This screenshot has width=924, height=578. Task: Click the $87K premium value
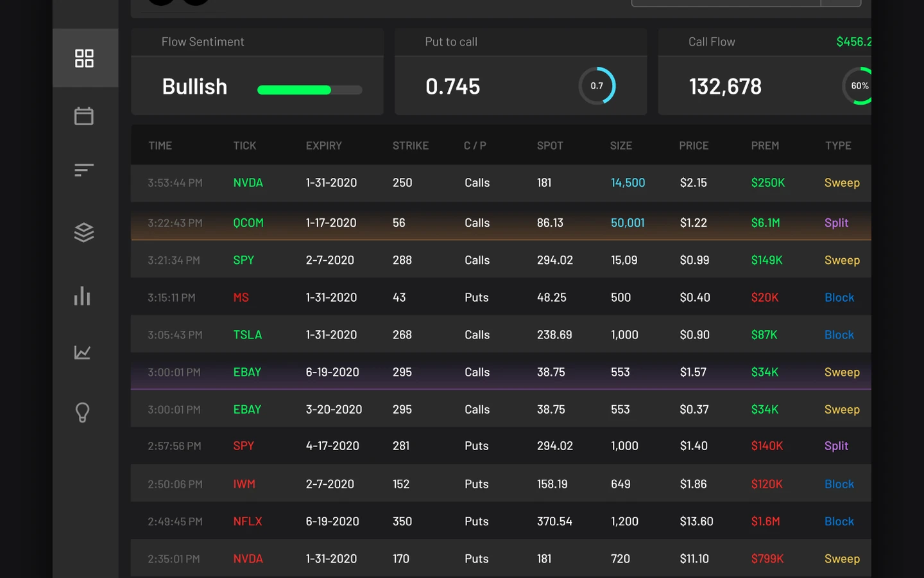764,335
